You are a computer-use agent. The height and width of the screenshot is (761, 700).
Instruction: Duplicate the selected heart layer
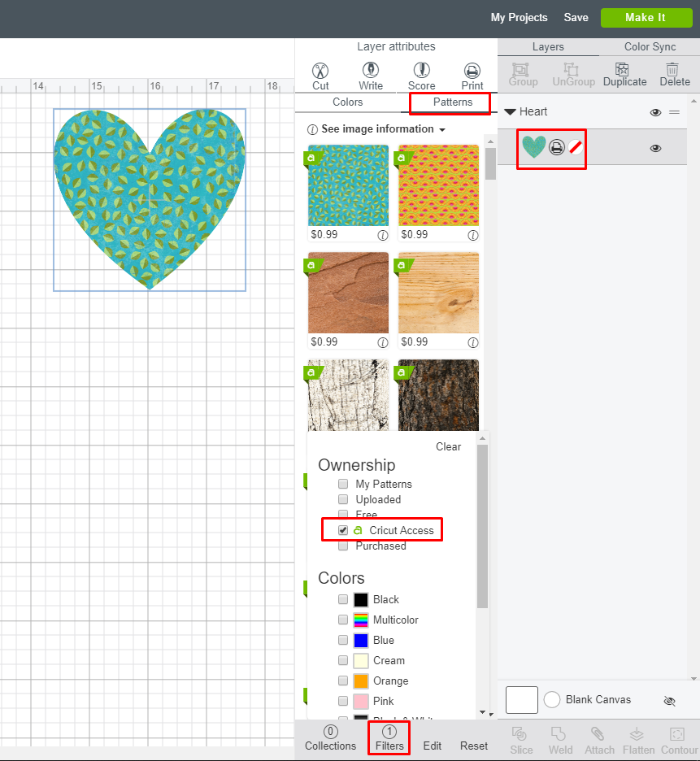point(624,75)
